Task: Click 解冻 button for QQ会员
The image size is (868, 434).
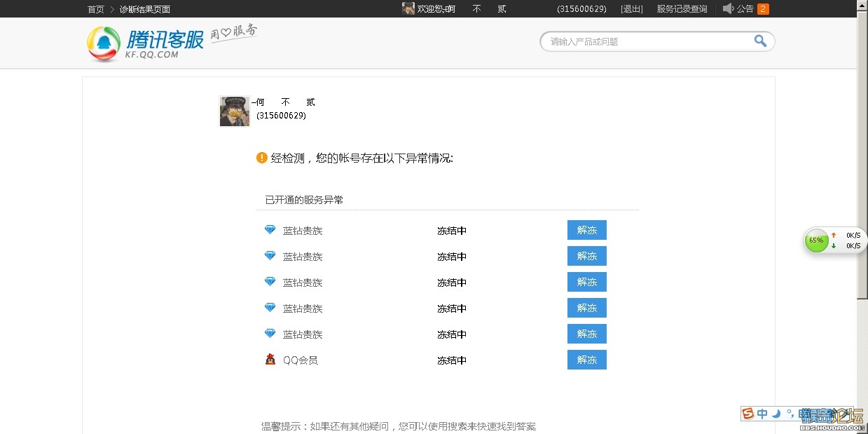Action: pyautogui.click(x=587, y=360)
